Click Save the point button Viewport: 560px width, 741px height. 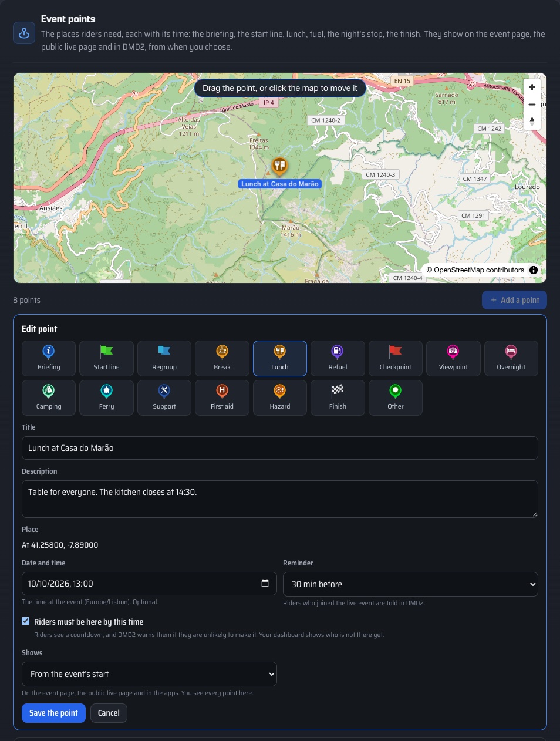pyautogui.click(x=53, y=713)
